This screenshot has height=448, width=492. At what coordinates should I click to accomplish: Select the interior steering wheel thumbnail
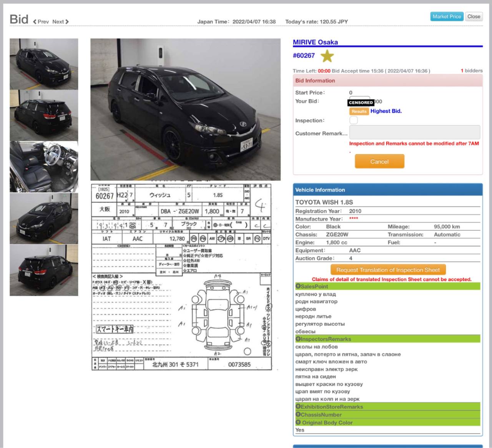pyautogui.click(x=44, y=167)
